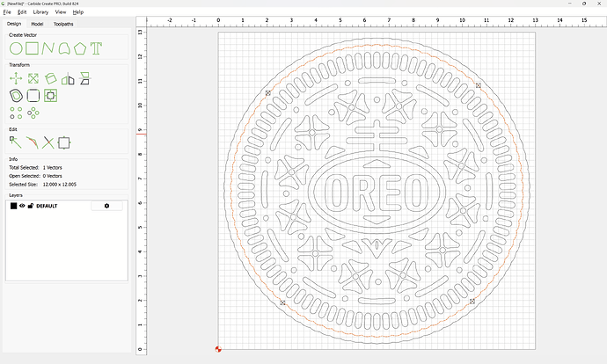Toggle lock on the DEFAULT layer
607x364 pixels.
coord(30,206)
